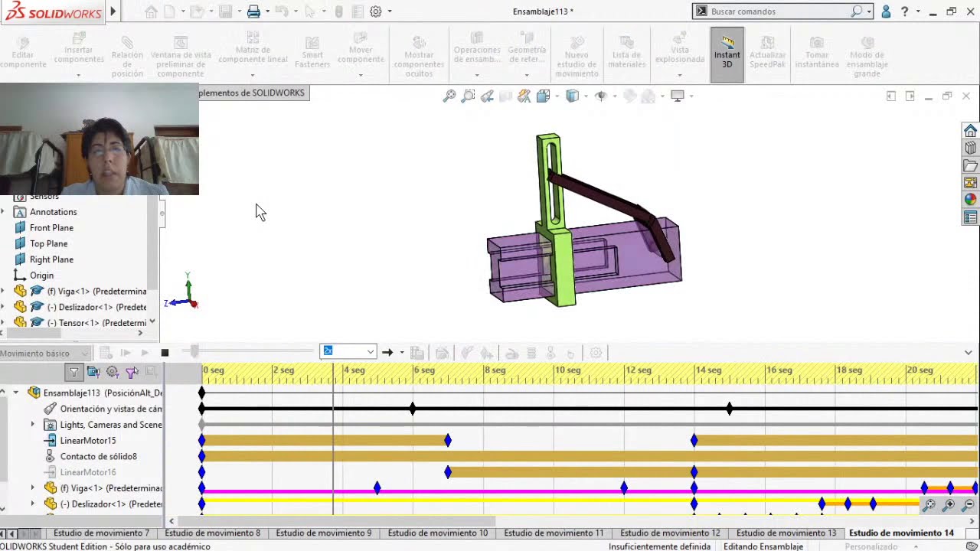Select Top Plane in feature tree
This screenshot has width=980, height=551.
click(x=48, y=243)
